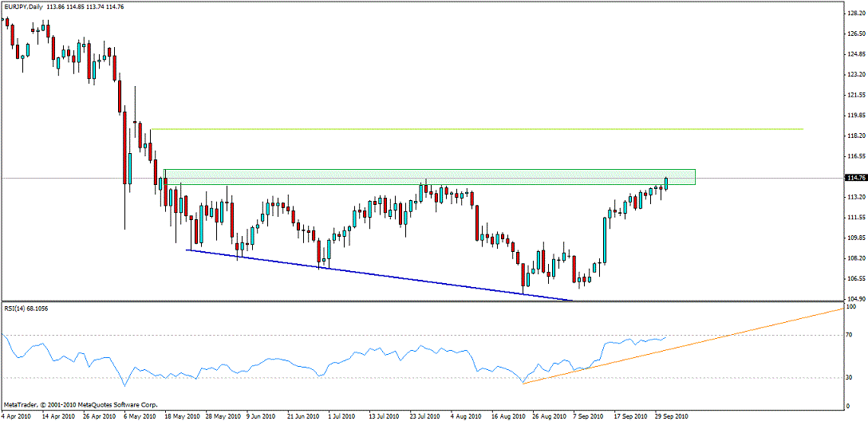Click the 106.55 price axis label
Viewport: 868px width, 421px height.
[854, 279]
